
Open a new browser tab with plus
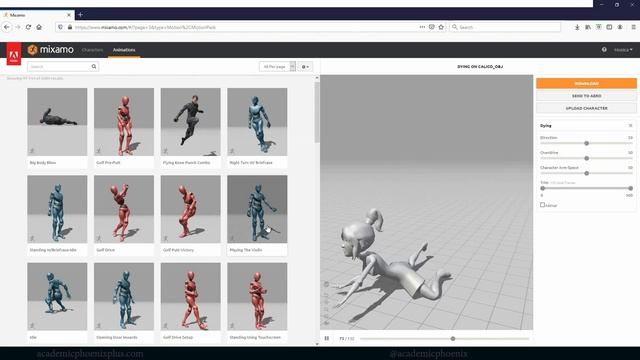coord(80,15)
